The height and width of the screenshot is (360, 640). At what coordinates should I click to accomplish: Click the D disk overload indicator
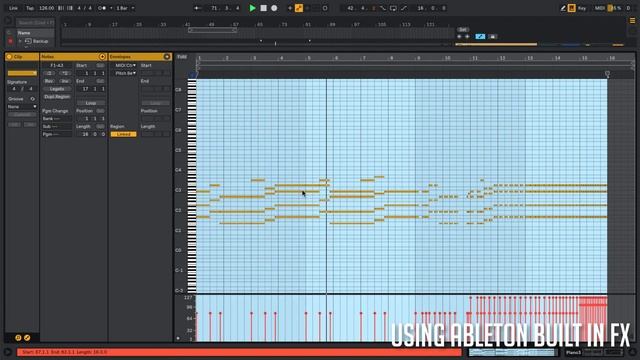(x=628, y=8)
